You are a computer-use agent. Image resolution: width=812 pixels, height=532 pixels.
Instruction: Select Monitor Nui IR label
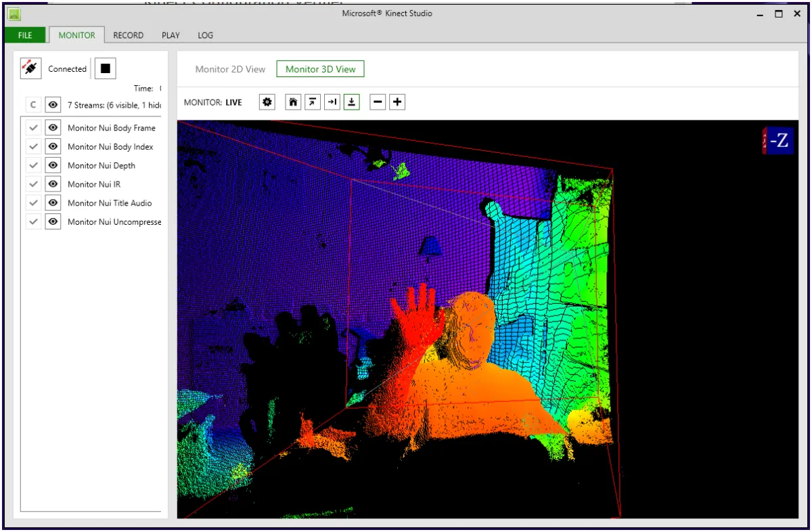click(x=94, y=184)
